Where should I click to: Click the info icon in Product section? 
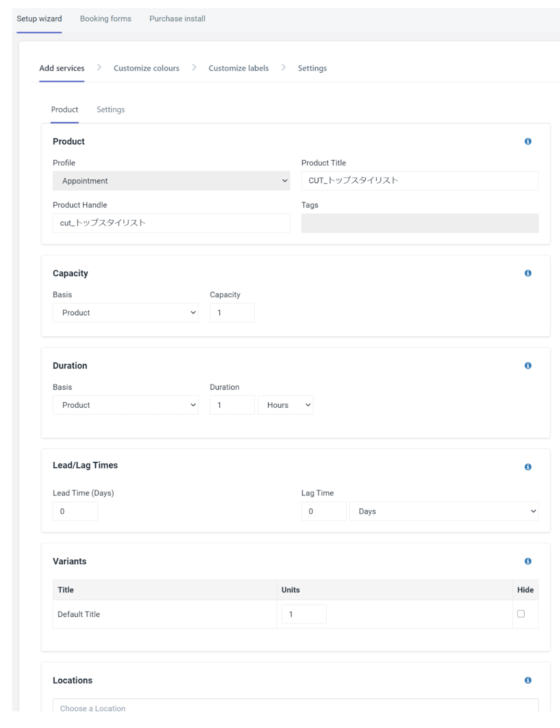coord(528,142)
